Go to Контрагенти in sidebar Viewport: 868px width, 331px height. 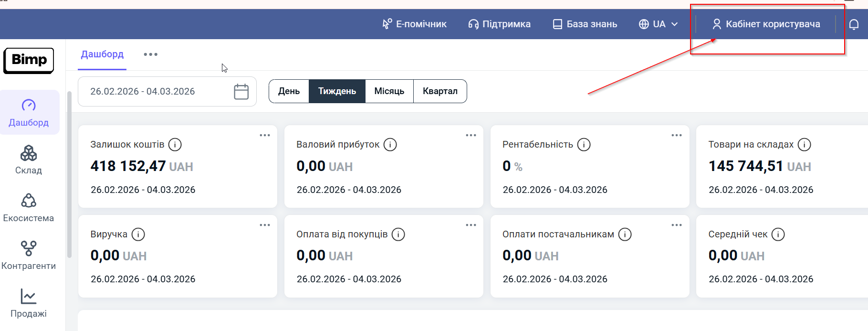click(29, 256)
